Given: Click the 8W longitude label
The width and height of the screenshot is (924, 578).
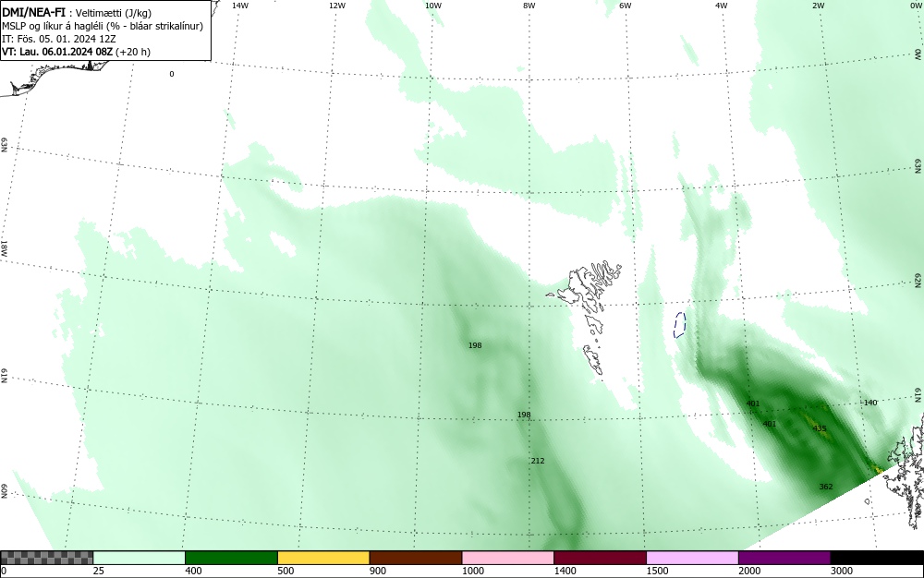Looking at the screenshot, I should [529, 6].
